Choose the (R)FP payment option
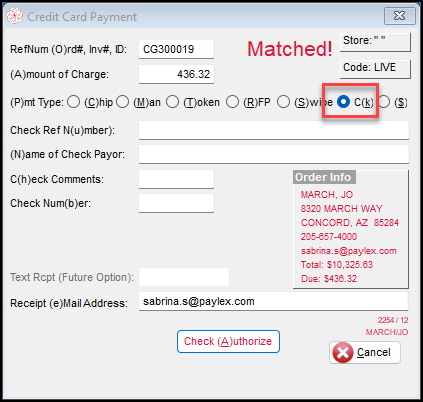This screenshot has width=423, height=402. pyautogui.click(x=232, y=102)
